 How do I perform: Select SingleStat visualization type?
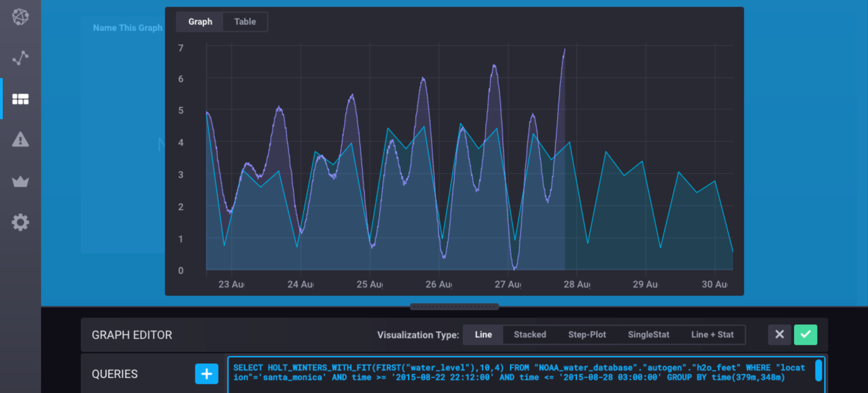point(648,334)
